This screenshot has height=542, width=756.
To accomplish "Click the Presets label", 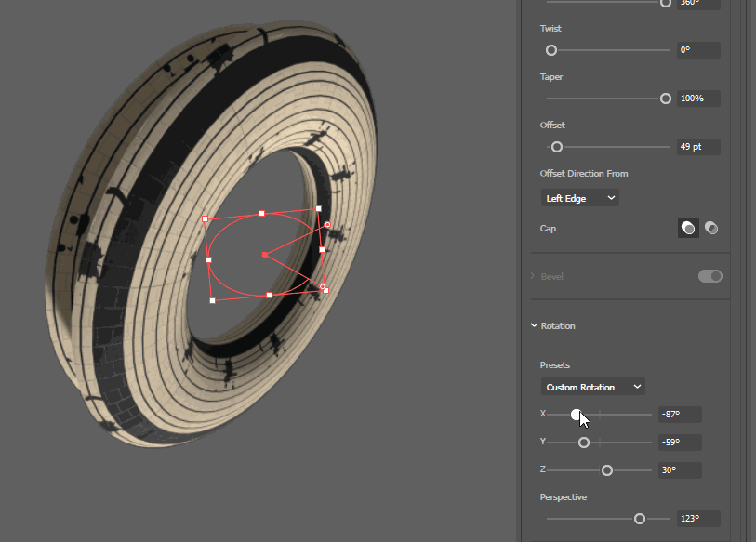I will click(x=555, y=365).
